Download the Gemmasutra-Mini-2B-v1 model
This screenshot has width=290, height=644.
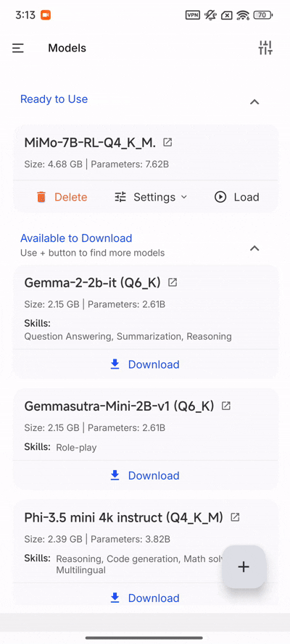click(145, 475)
